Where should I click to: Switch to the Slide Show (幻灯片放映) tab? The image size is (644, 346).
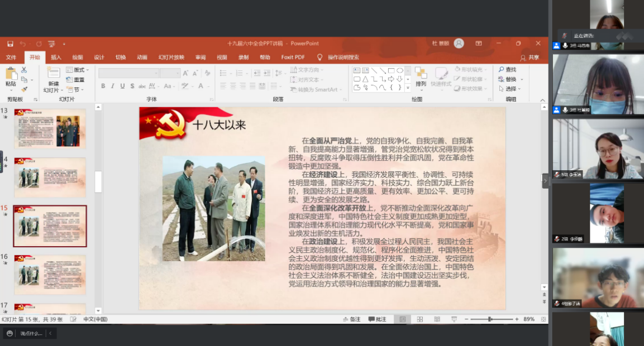click(x=171, y=57)
